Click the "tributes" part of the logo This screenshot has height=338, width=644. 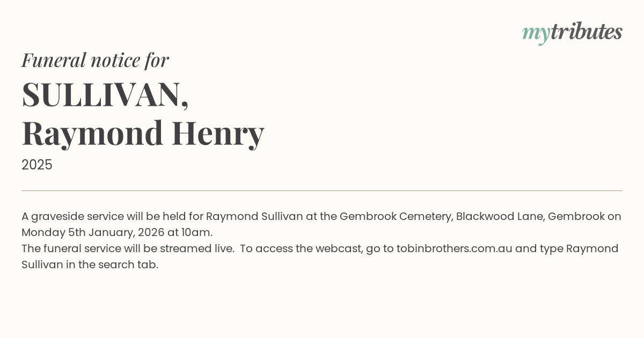coord(586,32)
